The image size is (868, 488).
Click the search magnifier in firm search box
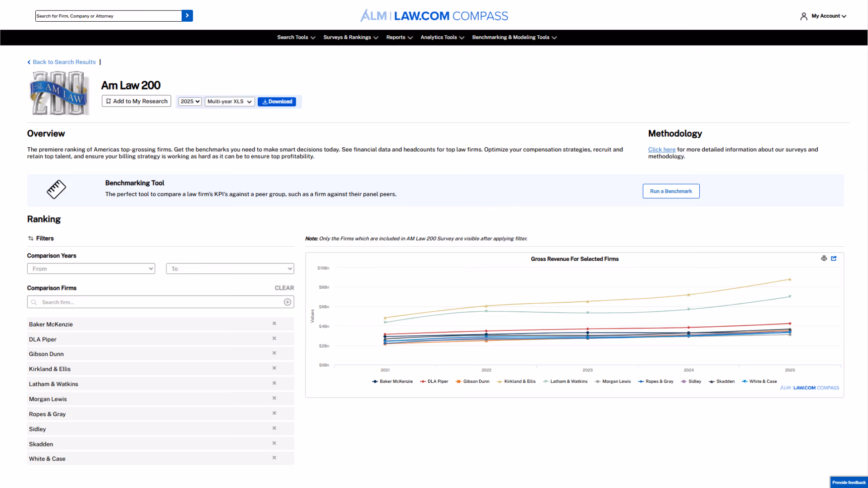point(34,302)
